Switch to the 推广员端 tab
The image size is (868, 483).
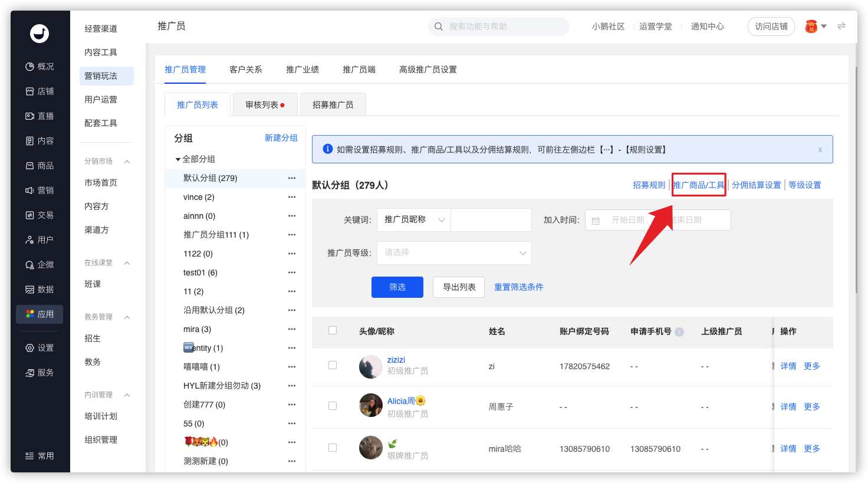point(359,70)
